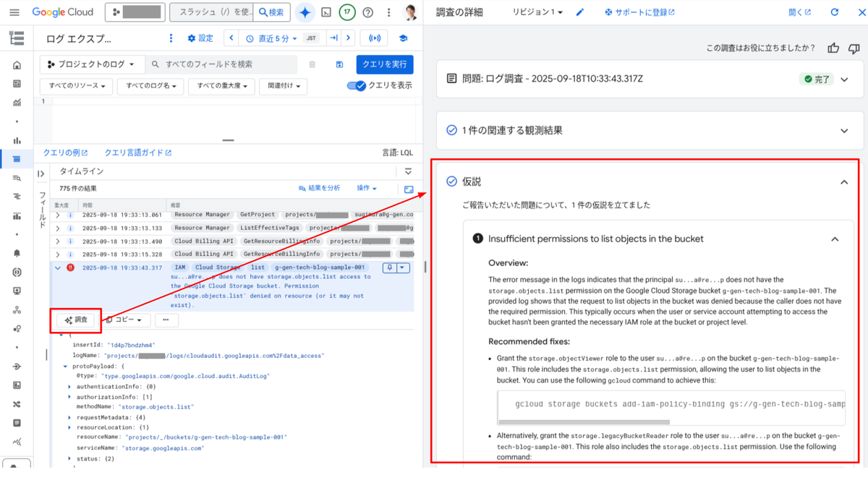Open the Settings (設定) button
868x488 pixels.
200,38
